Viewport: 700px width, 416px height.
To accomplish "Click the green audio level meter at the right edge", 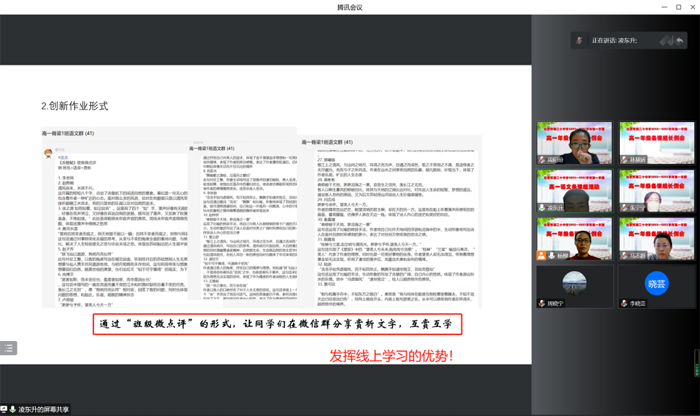I will coord(697,363).
